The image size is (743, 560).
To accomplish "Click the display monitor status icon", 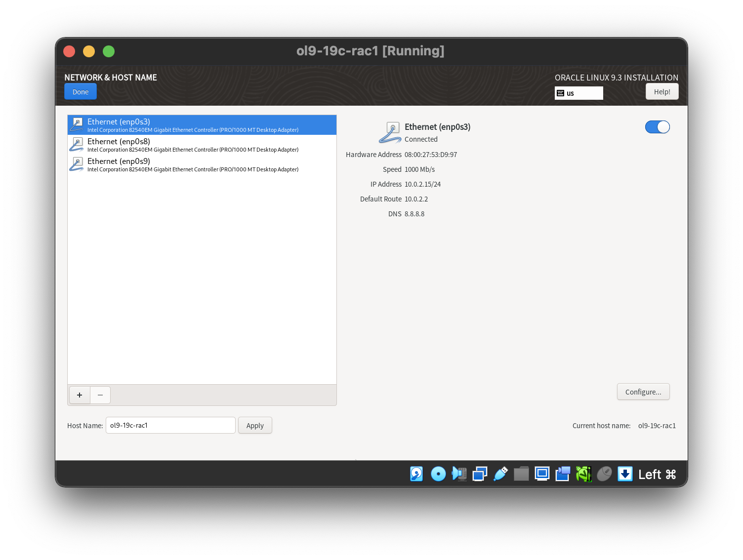I will (542, 474).
